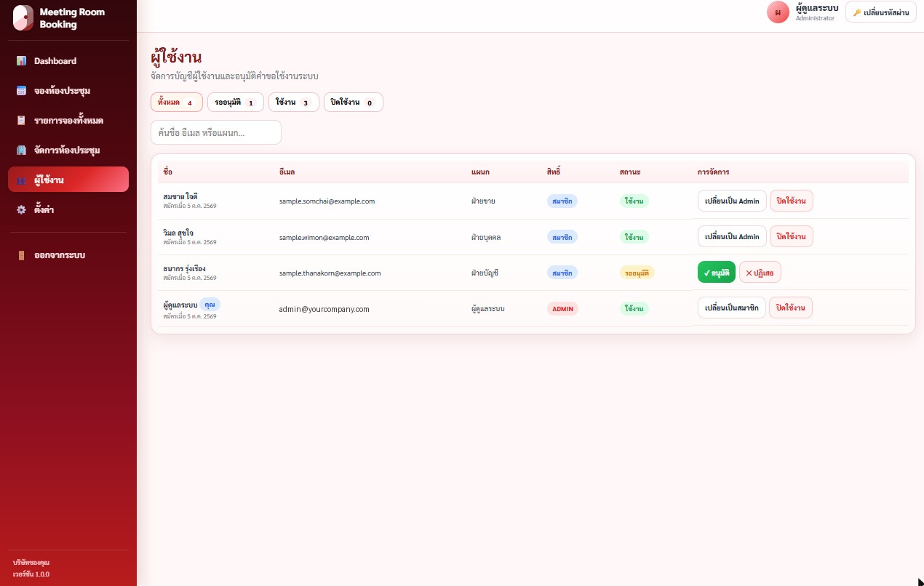924x586 pixels.
Task: Click the เวอร์ชัน 1.0.0 text in sidebar footer
Action: point(31,574)
